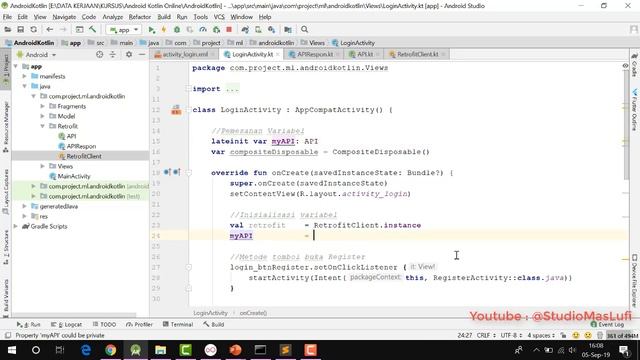Click the CRLF line separator status item

(486, 336)
